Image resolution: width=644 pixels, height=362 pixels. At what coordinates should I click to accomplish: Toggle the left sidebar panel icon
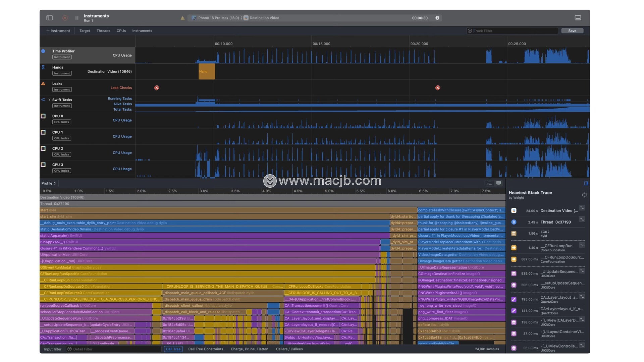click(x=50, y=18)
